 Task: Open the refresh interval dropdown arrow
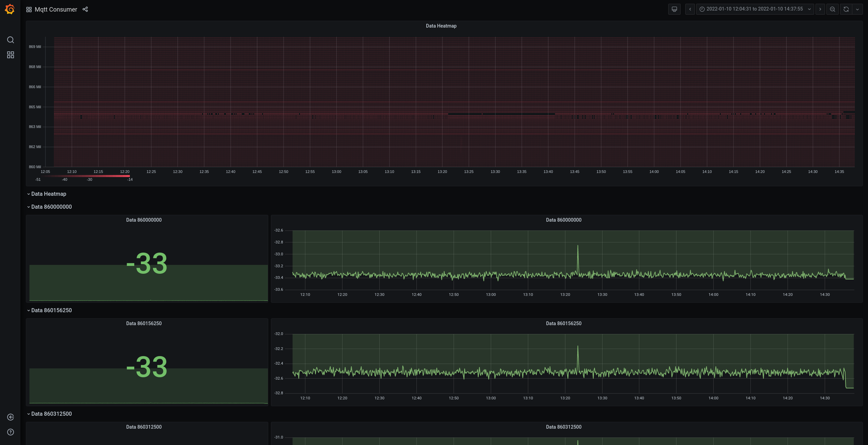coord(857,9)
